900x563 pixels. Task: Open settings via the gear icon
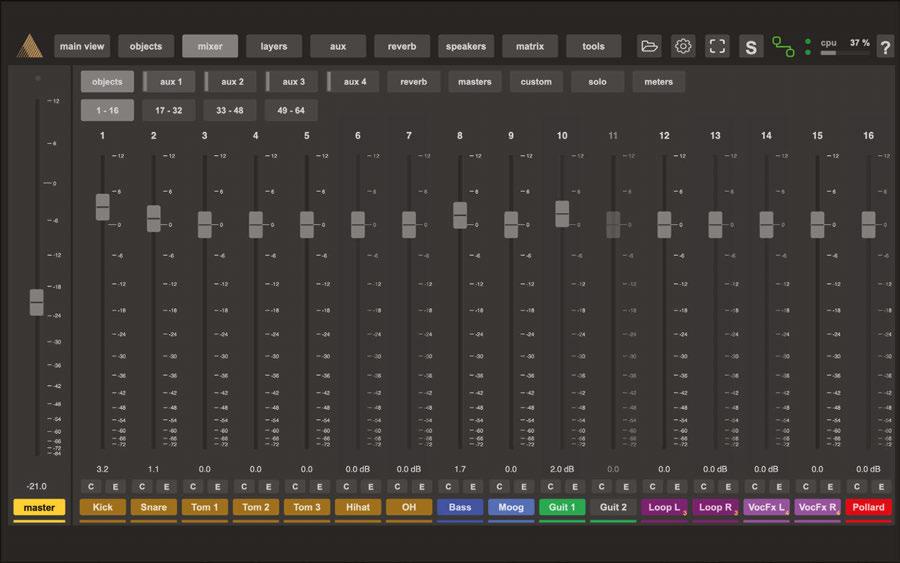coord(683,46)
